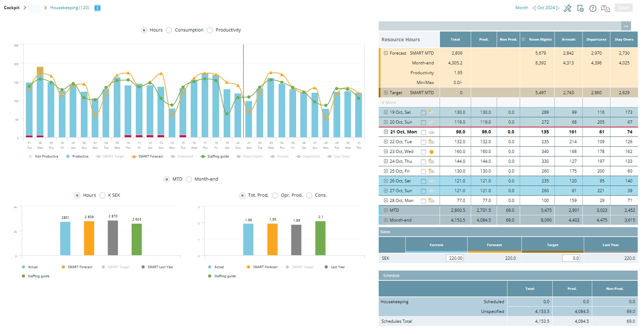Screen dimensions: 644x328
Task: Click the Current SEK rate input field
Action: point(455,258)
